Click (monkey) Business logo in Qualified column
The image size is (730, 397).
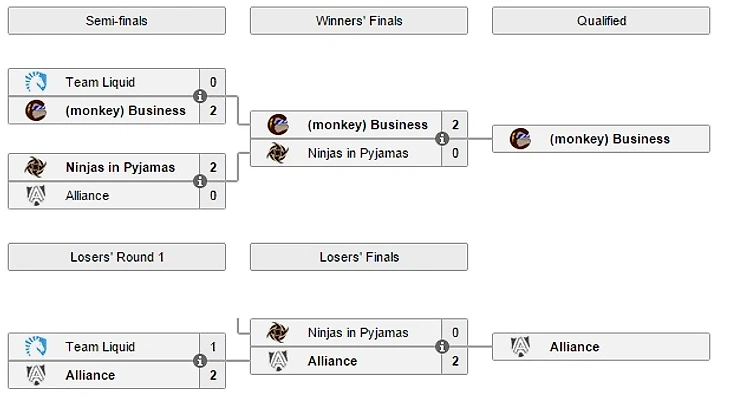point(520,138)
